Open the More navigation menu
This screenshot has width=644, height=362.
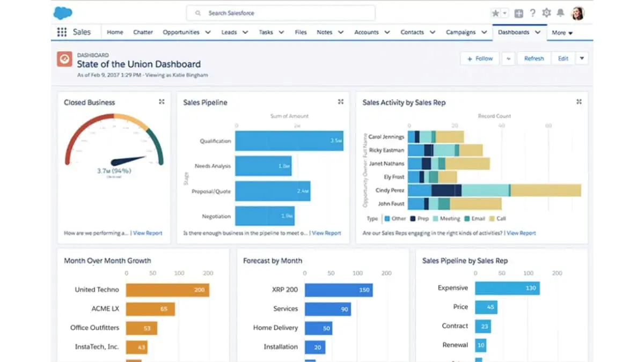[562, 33]
